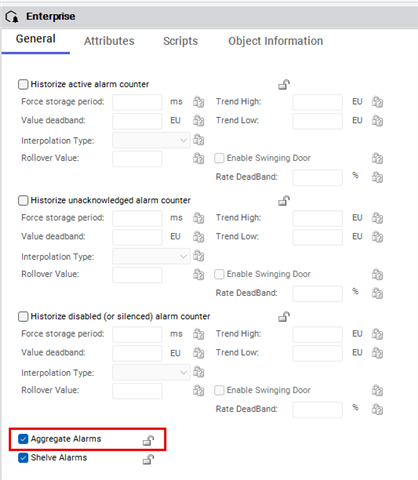
Task: Uncheck the Shelve Alarms checkbox
Action: [23, 458]
